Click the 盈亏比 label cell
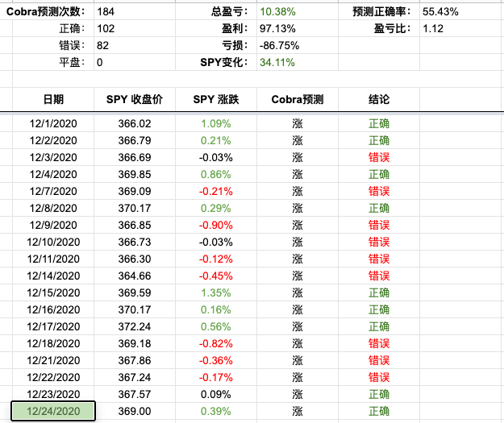Viewport: 504px width, 423px height. [x=379, y=28]
